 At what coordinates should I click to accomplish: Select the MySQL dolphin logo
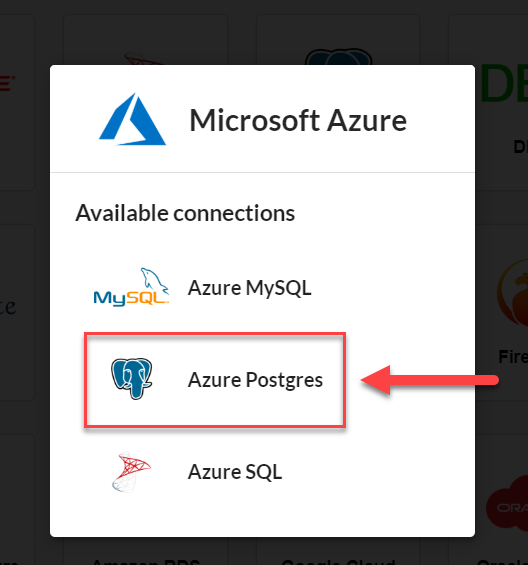point(131,287)
